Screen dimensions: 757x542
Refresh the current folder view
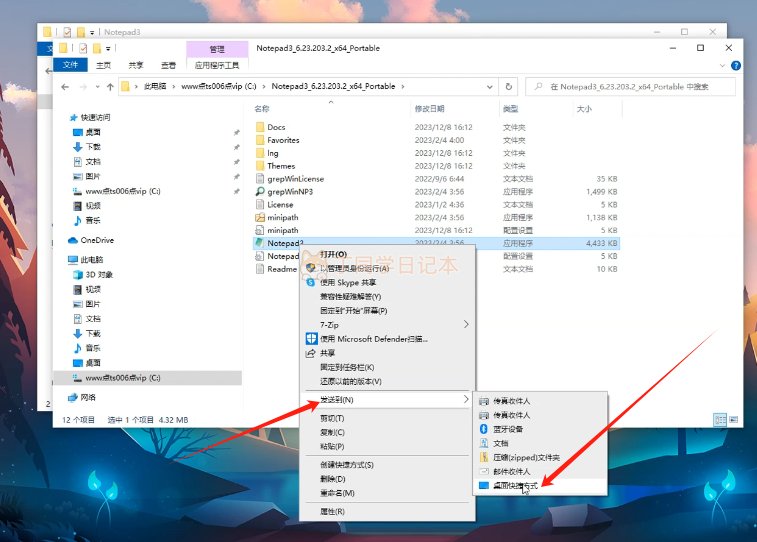508,86
